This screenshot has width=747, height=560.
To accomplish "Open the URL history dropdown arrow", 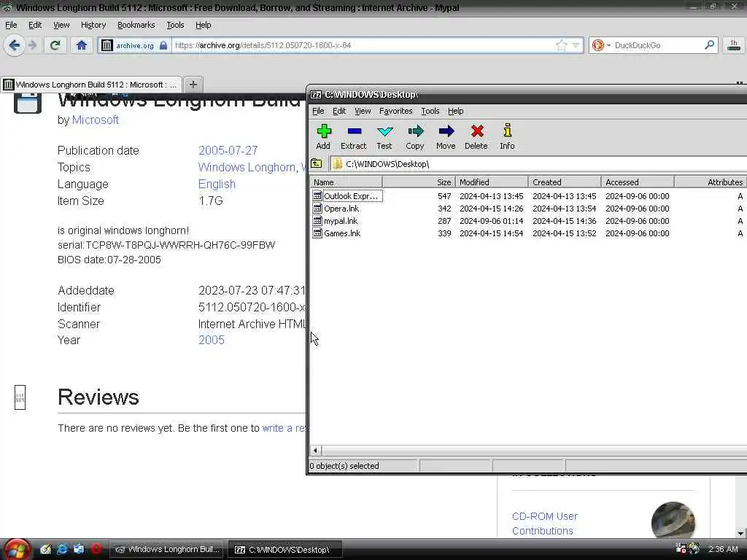I will point(576,45).
